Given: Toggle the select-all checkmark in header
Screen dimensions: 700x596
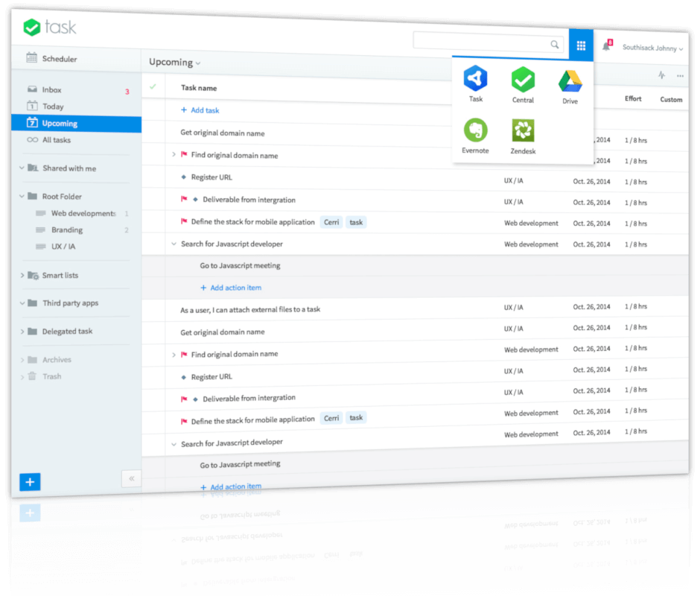Looking at the screenshot, I should 153,86.
